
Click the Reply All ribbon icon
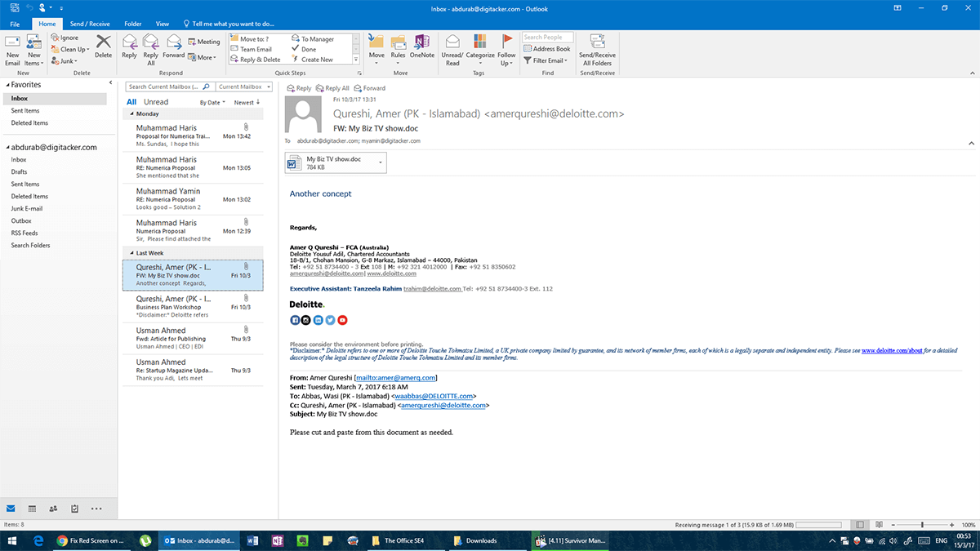tap(151, 49)
